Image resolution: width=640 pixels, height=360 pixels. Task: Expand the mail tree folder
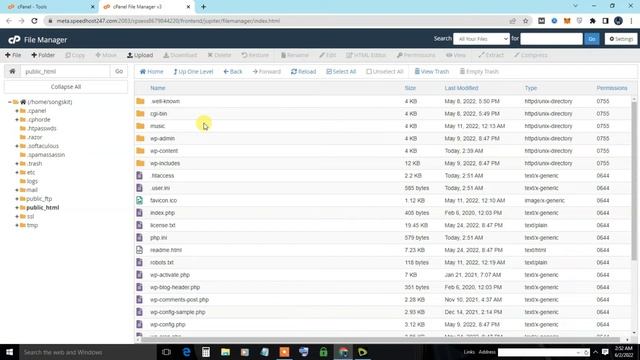pyautogui.click(x=17, y=190)
